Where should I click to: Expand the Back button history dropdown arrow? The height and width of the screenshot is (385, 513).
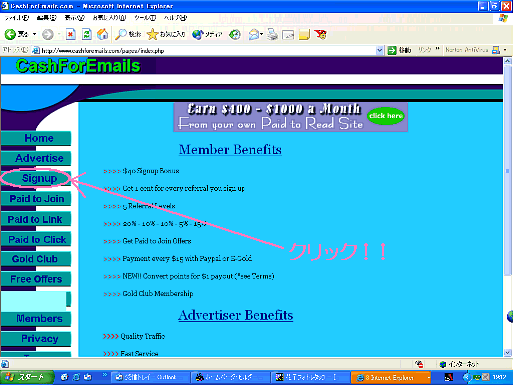tap(34, 34)
